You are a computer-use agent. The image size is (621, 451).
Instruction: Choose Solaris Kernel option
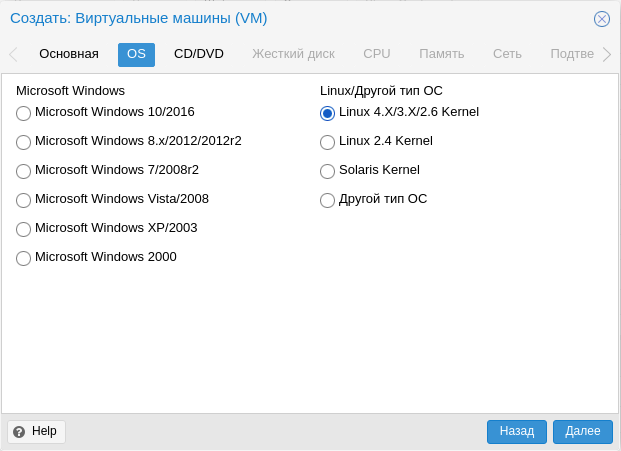click(327, 171)
